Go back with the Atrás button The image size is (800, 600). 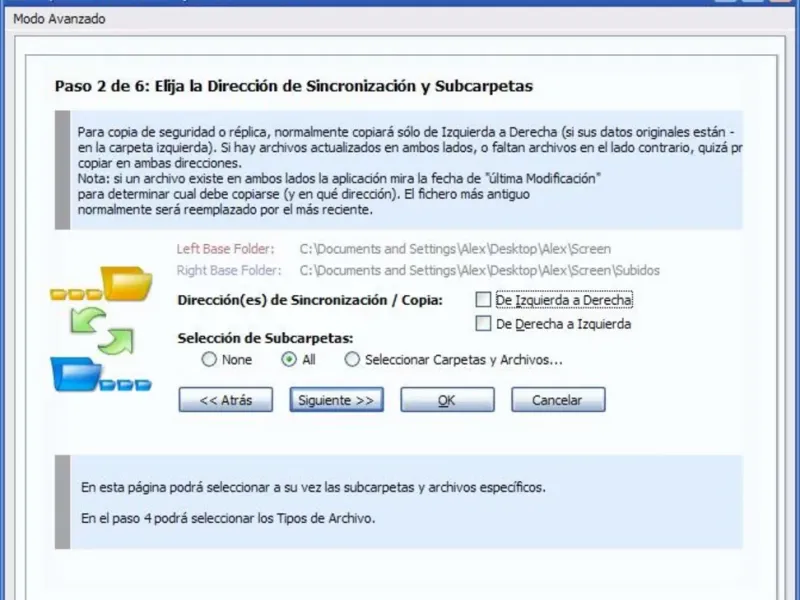(x=226, y=399)
